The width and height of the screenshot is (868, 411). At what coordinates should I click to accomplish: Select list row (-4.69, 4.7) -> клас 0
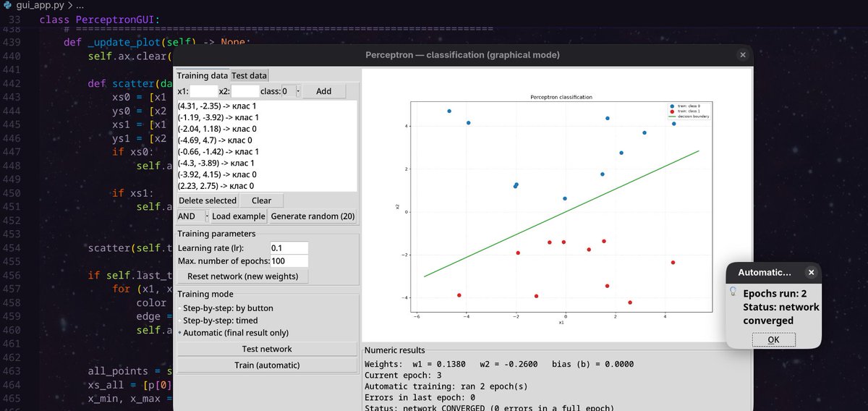click(x=267, y=140)
